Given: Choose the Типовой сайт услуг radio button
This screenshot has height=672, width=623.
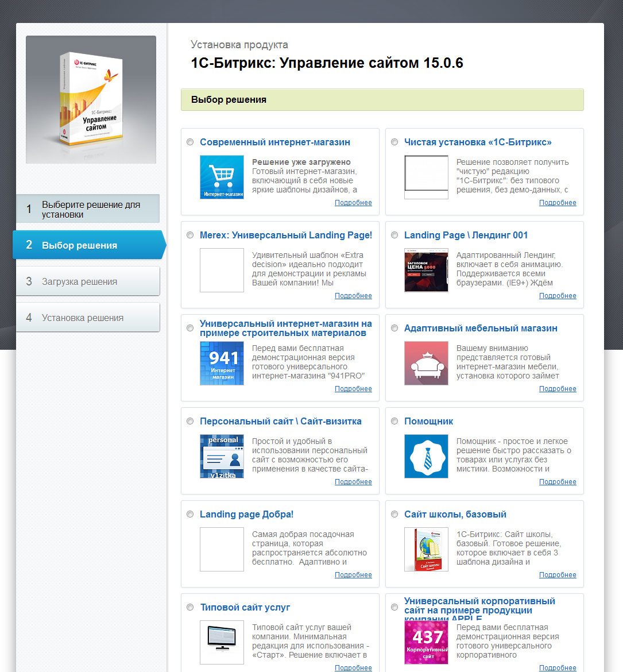Looking at the screenshot, I should 190,607.
